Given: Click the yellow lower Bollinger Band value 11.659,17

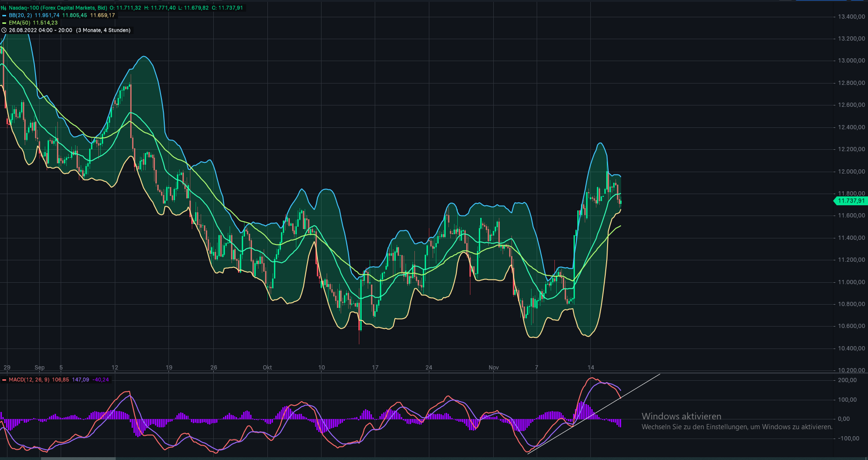Looking at the screenshot, I should [103, 15].
